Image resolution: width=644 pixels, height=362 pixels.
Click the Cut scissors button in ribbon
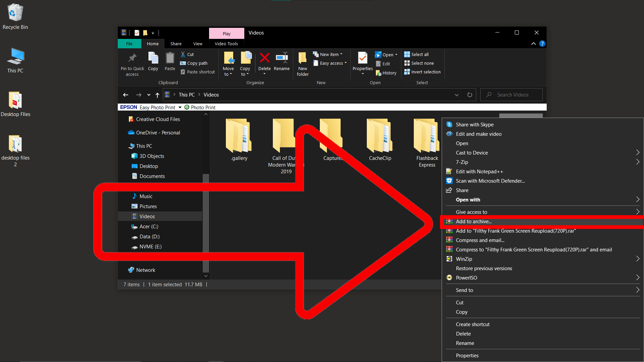click(187, 54)
